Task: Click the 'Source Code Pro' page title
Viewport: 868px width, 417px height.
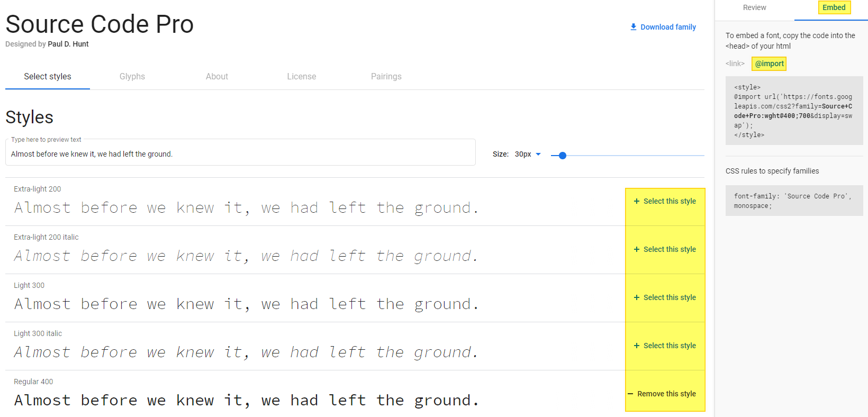Action: [100, 24]
